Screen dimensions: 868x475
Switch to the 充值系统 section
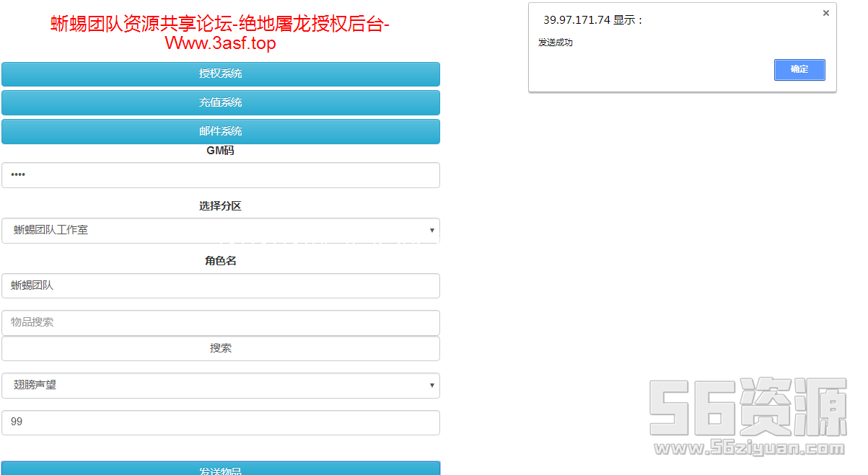[x=221, y=102]
